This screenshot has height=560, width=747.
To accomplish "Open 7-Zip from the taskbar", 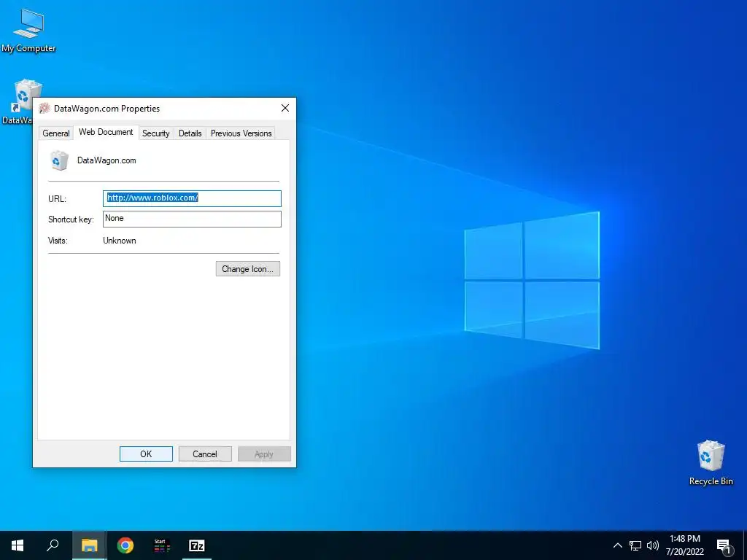I will [x=197, y=545].
